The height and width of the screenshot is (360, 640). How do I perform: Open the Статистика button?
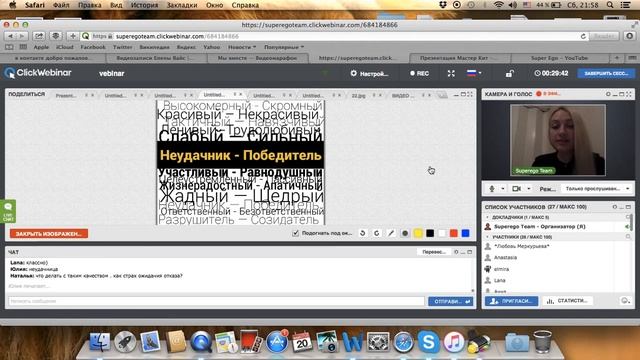567,301
